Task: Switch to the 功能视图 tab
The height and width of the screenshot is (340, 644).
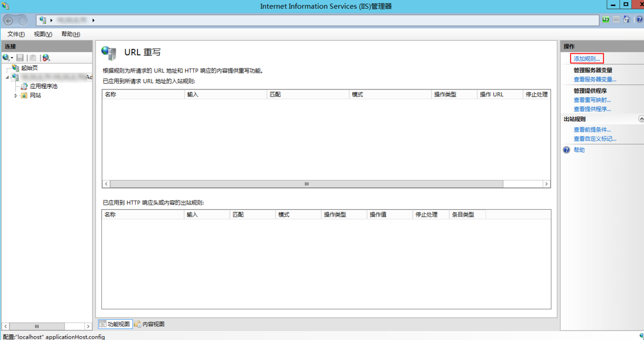Action: [115, 324]
